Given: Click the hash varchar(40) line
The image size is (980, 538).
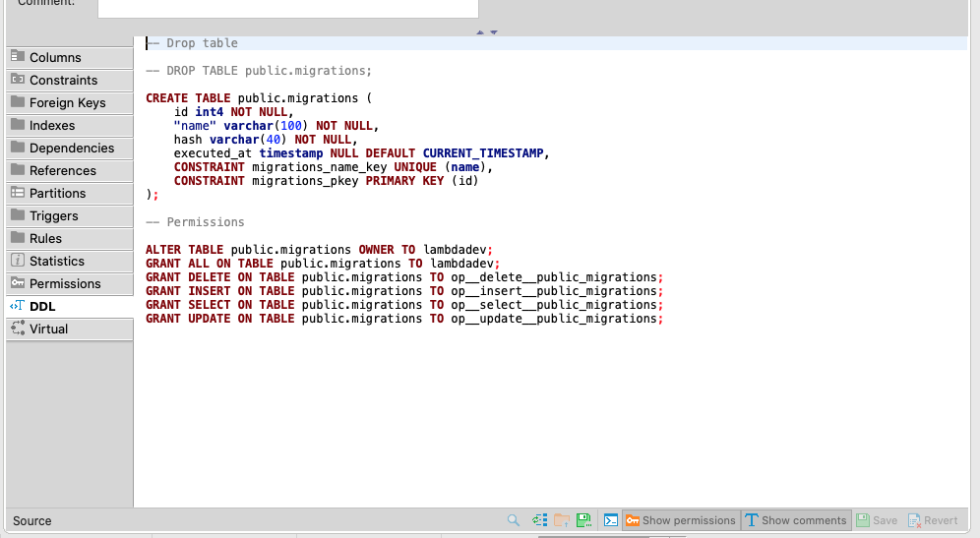Looking at the screenshot, I should pyautogui.click(x=266, y=140).
